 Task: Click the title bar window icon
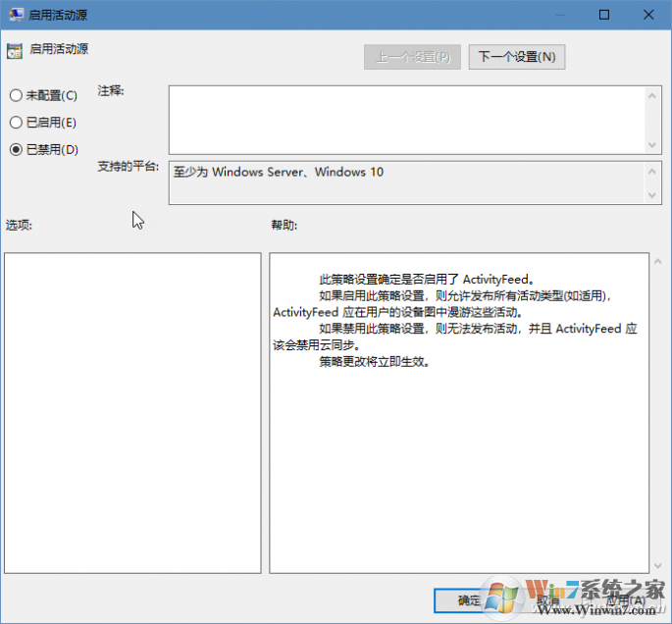tap(17, 15)
